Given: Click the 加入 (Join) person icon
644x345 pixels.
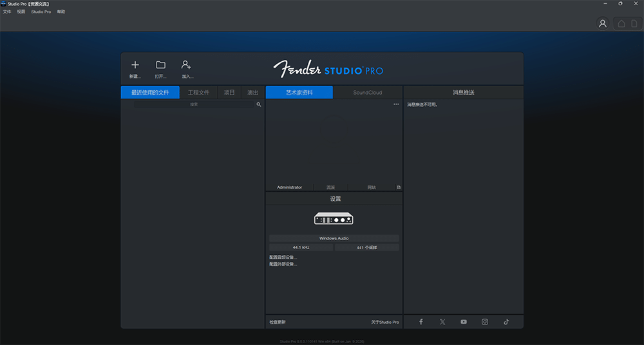Looking at the screenshot, I should point(187,65).
